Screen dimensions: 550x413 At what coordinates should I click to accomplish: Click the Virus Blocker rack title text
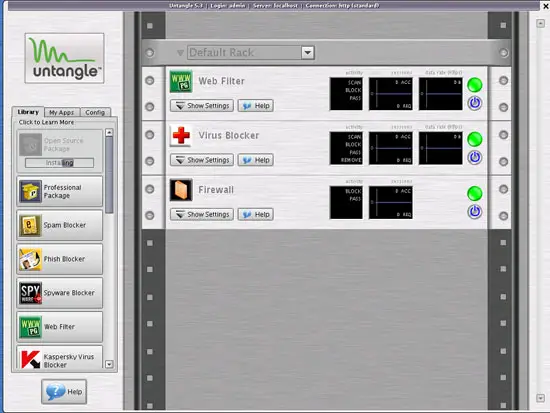click(x=229, y=135)
